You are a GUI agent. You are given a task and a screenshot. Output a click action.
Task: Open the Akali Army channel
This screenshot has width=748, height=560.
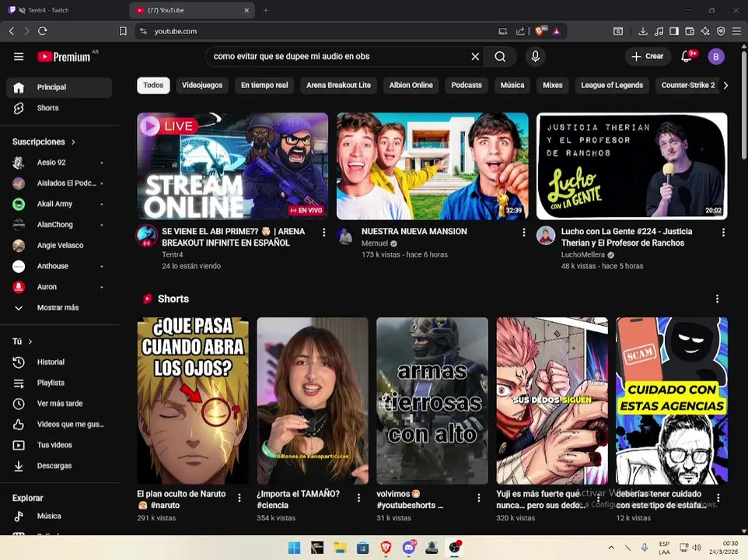tap(59, 204)
